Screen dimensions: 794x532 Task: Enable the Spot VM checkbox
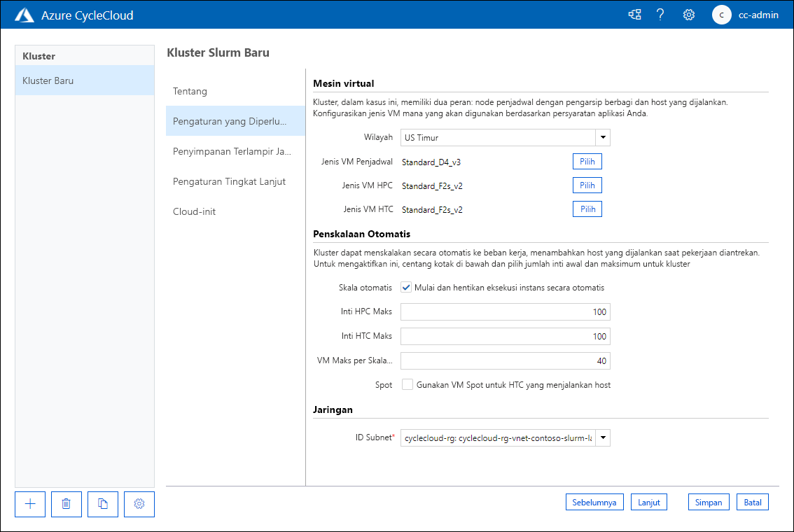click(408, 384)
